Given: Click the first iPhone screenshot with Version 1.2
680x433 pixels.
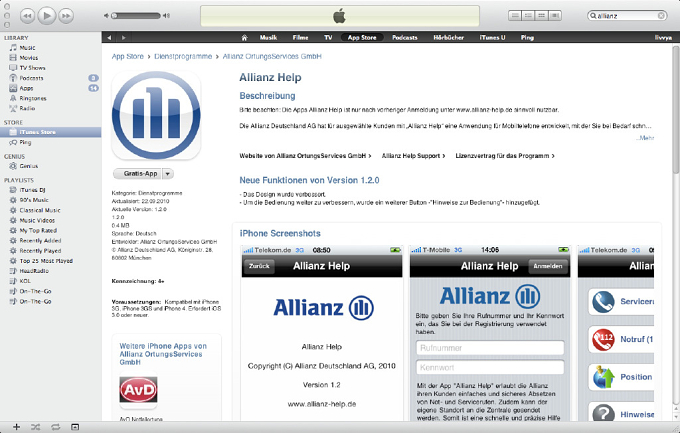Looking at the screenshot, I should click(322, 333).
